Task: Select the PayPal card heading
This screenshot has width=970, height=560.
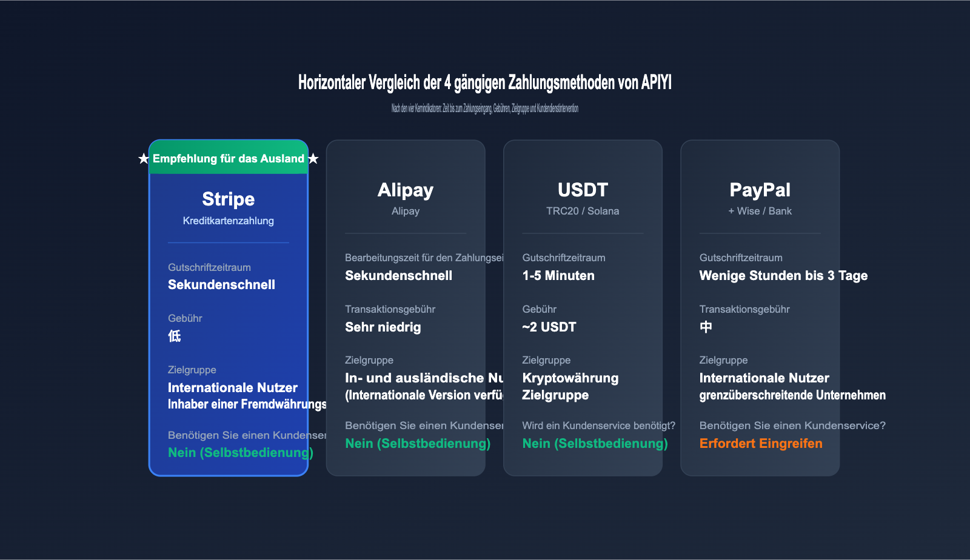Action: 760,190
